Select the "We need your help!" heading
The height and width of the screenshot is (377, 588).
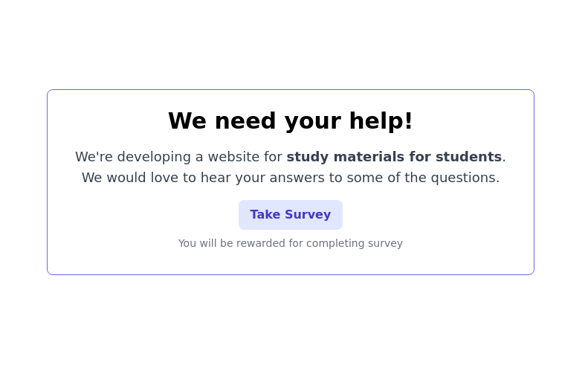(x=290, y=120)
